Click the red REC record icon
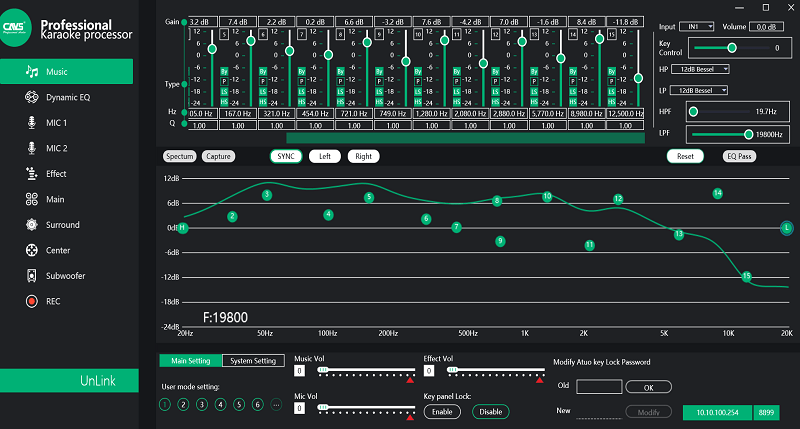The width and height of the screenshot is (800, 429). tap(32, 301)
